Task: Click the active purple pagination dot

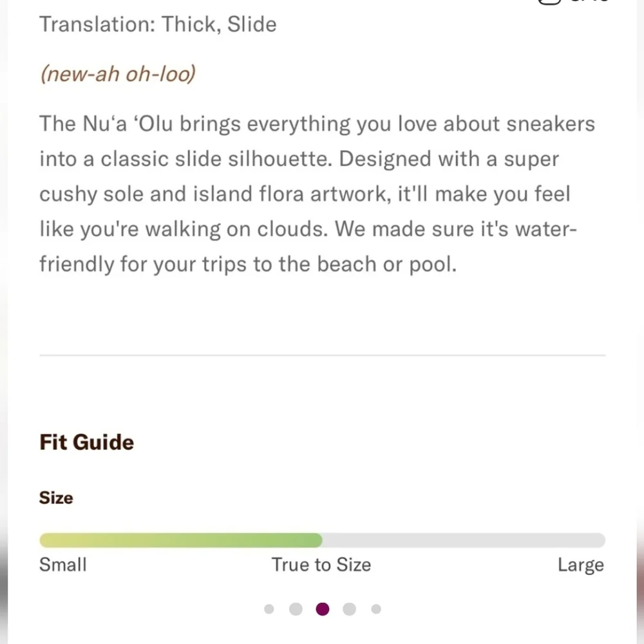Action: (x=323, y=609)
